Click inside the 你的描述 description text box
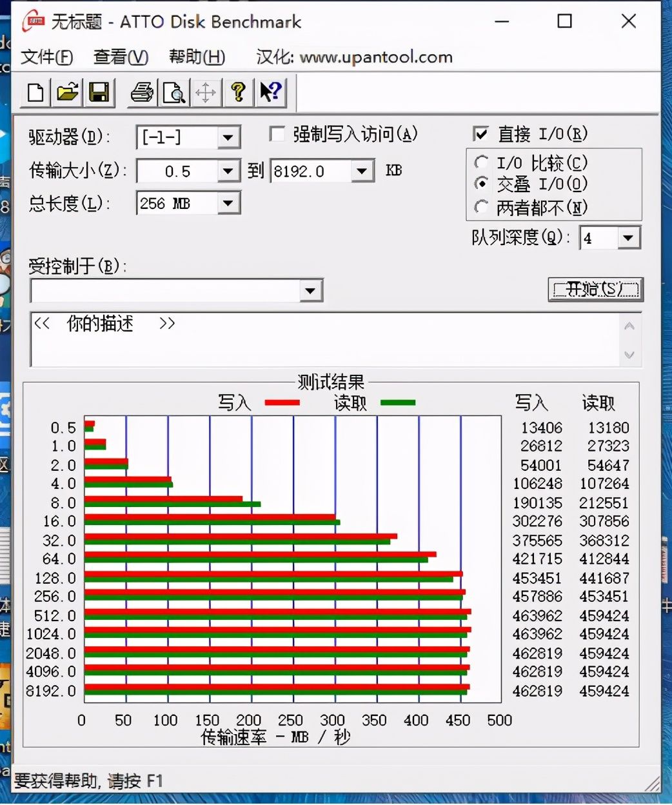Image resolution: width=672 pixels, height=805 pixels. pos(325,339)
